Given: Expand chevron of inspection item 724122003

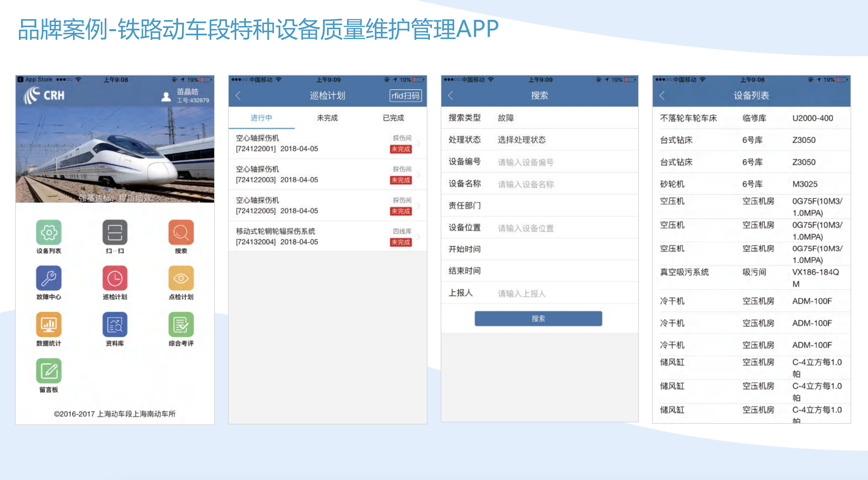Looking at the screenshot, I should click(x=419, y=175).
